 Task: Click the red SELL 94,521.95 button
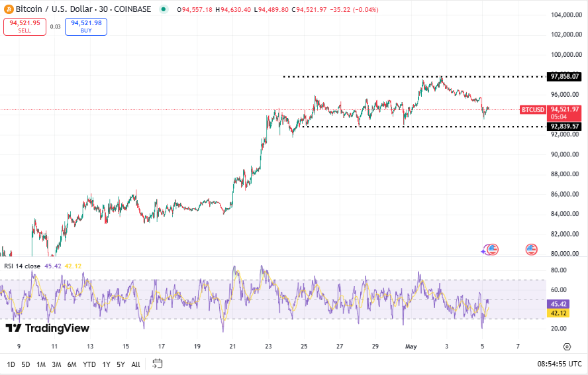coord(24,27)
